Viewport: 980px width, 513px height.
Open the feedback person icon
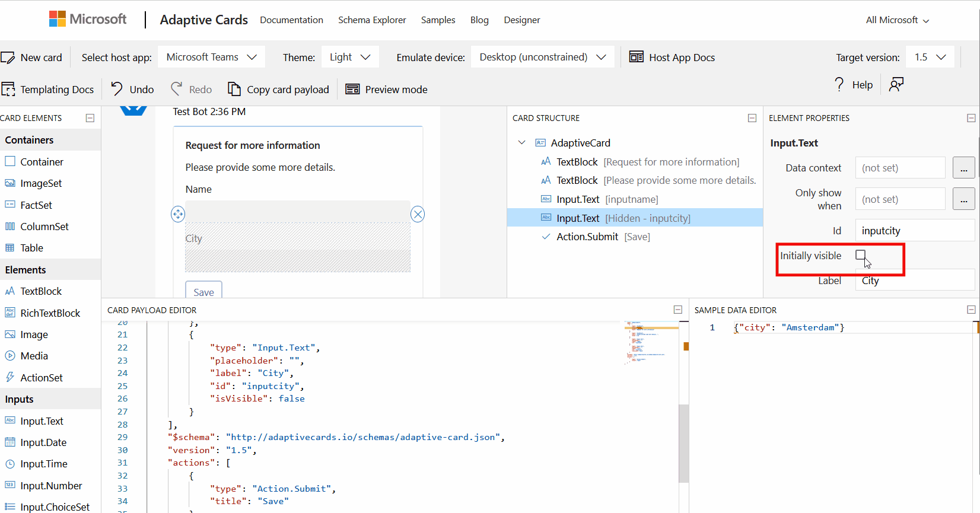click(x=896, y=84)
